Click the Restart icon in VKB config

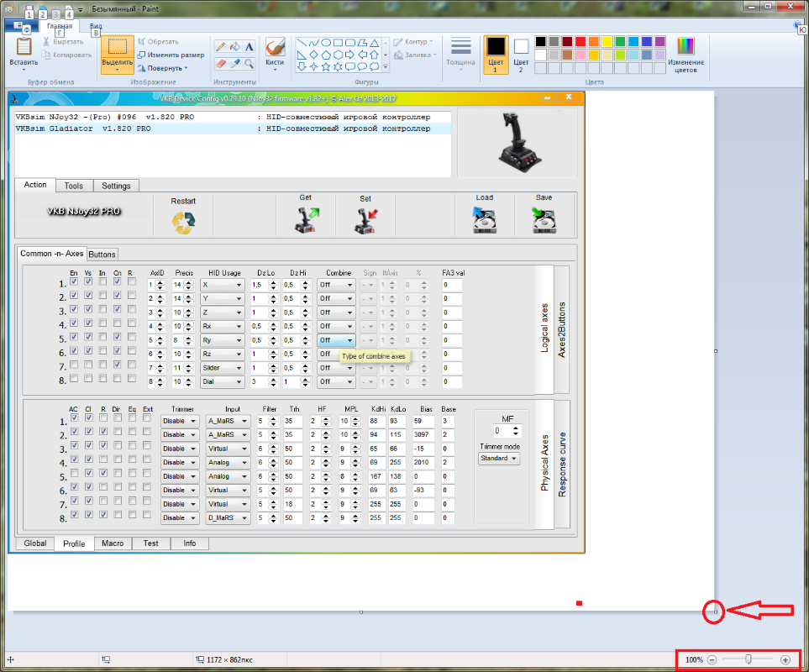[x=184, y=223]
